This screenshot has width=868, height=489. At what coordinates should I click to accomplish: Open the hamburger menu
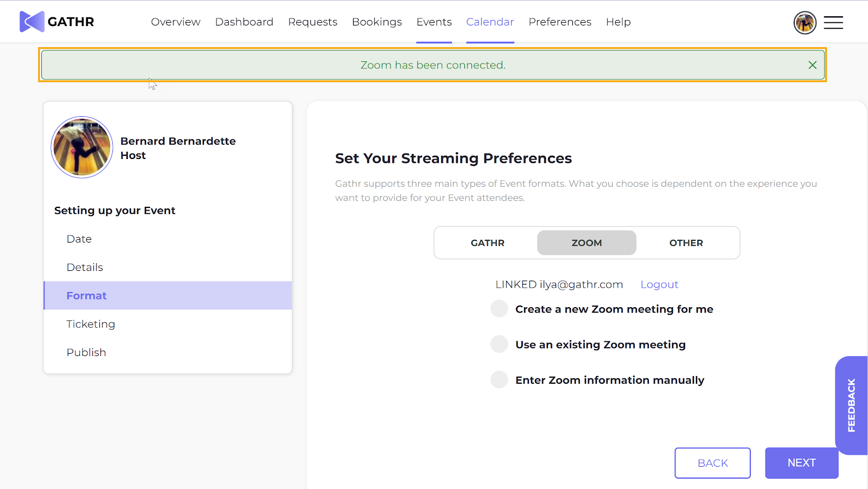coord(833,22)
